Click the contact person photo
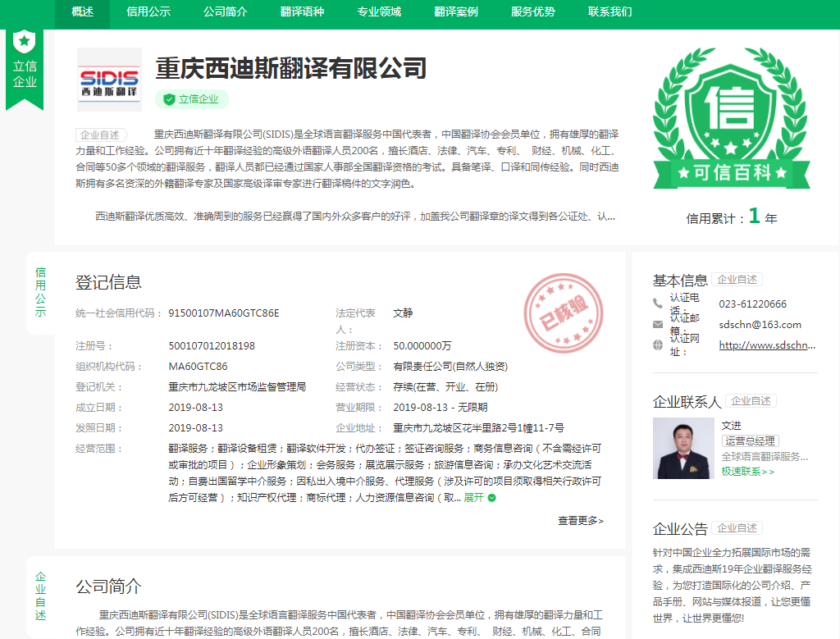Viewport: 840px width, 639px height. (x=683, y=448)
